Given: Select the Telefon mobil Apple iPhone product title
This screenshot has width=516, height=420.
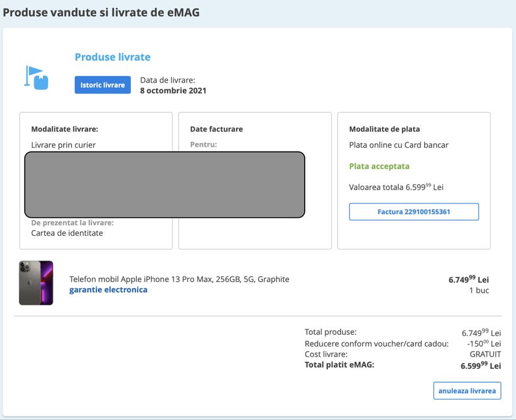Looking at the screenshot, I should [179, 279].
